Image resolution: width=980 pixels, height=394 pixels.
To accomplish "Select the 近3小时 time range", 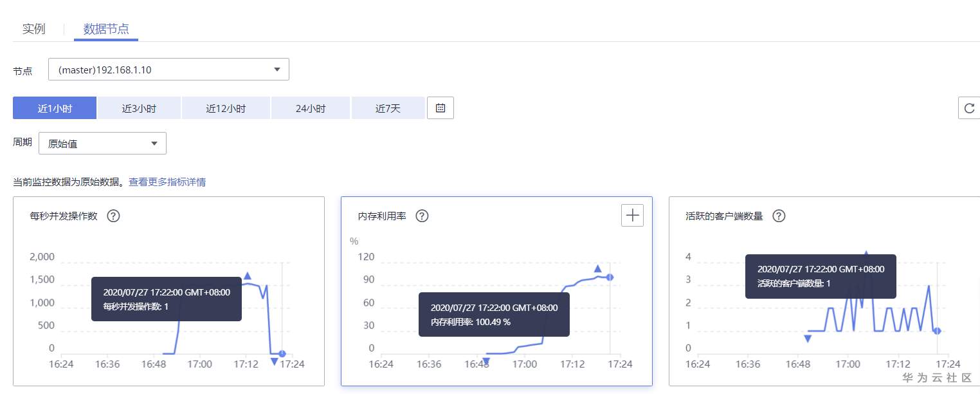I will pos(139,108).
